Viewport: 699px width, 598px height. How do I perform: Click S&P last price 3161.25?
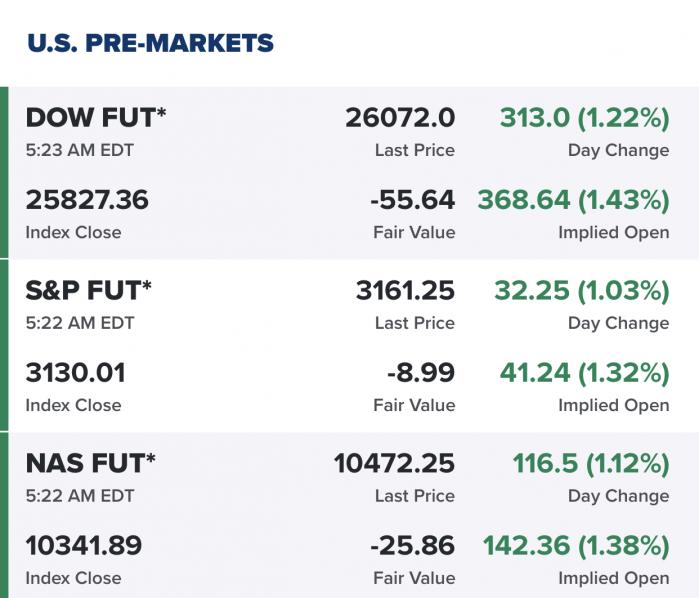[x=405, y=291]
